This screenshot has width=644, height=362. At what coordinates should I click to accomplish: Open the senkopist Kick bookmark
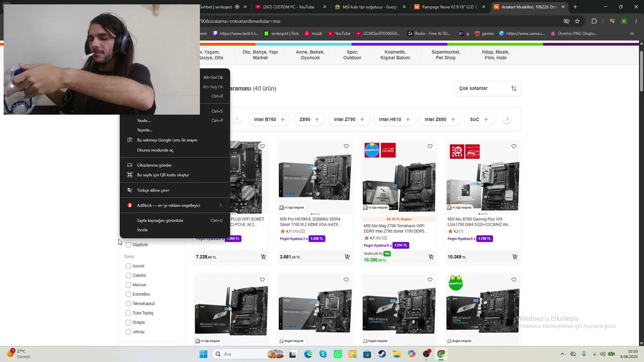[x=281, y=34]
